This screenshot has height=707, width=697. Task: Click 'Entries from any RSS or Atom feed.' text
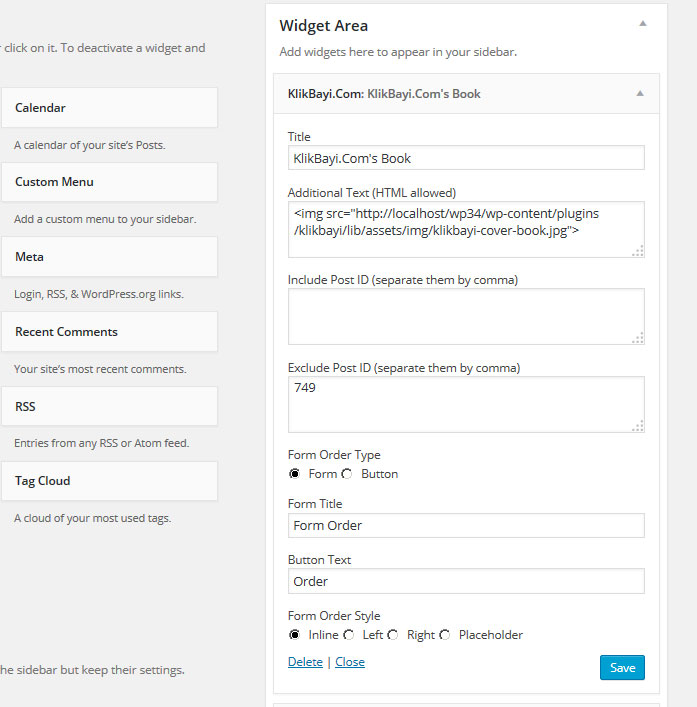(101, 443)
